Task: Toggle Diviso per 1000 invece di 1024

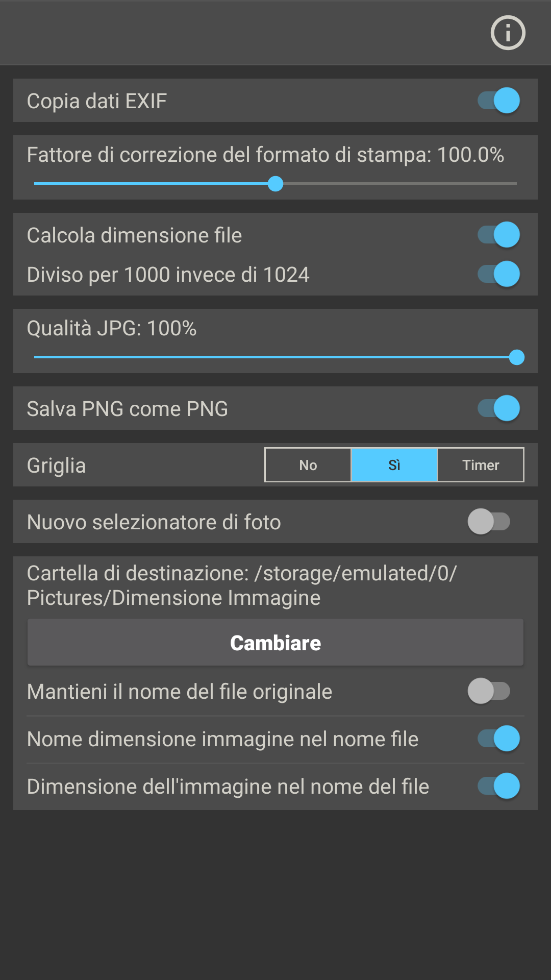Action: [x=498, y=274]
